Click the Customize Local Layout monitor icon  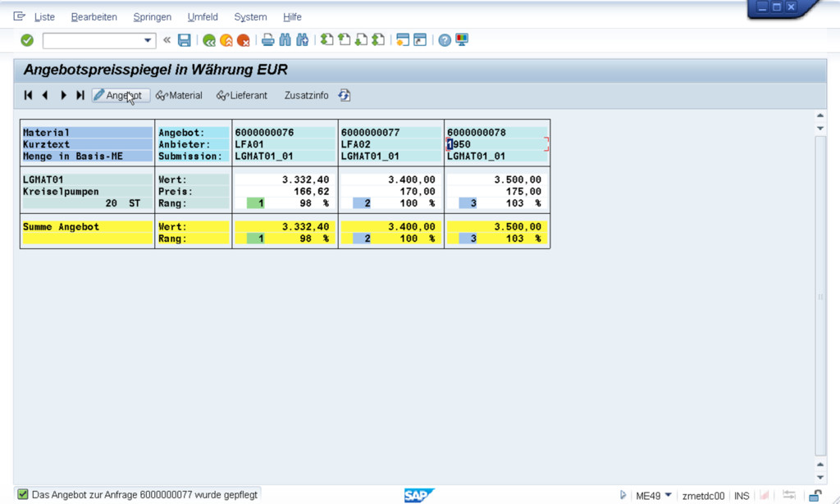462,40
